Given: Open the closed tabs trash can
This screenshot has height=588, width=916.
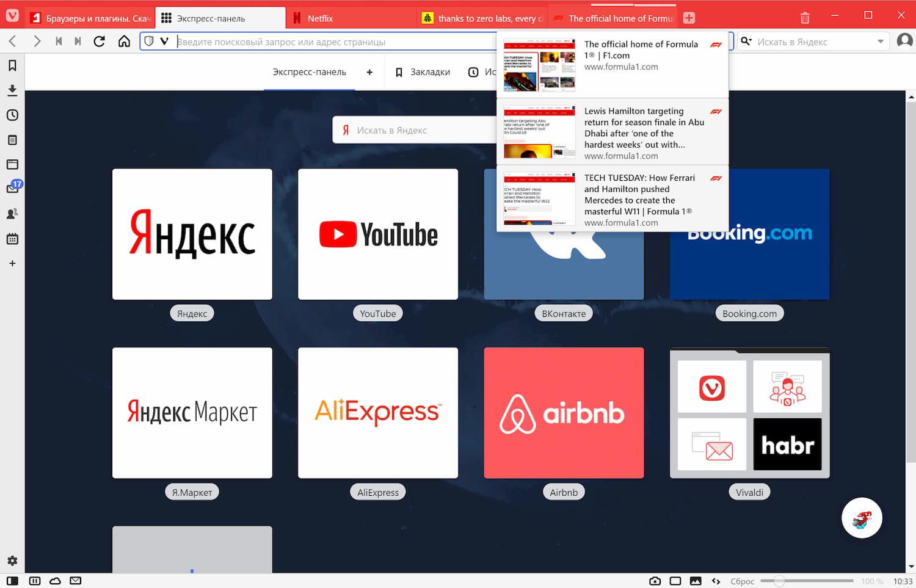Looking at the screenshot, I should point(805,18).
